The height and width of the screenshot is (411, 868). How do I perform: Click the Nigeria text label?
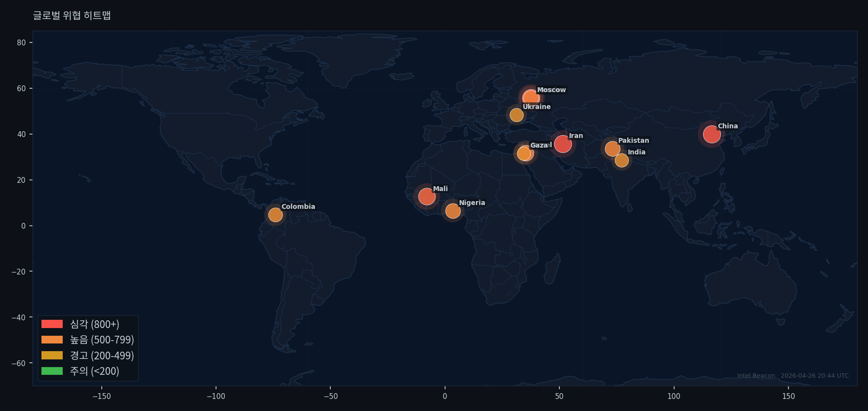coord(472,203)
